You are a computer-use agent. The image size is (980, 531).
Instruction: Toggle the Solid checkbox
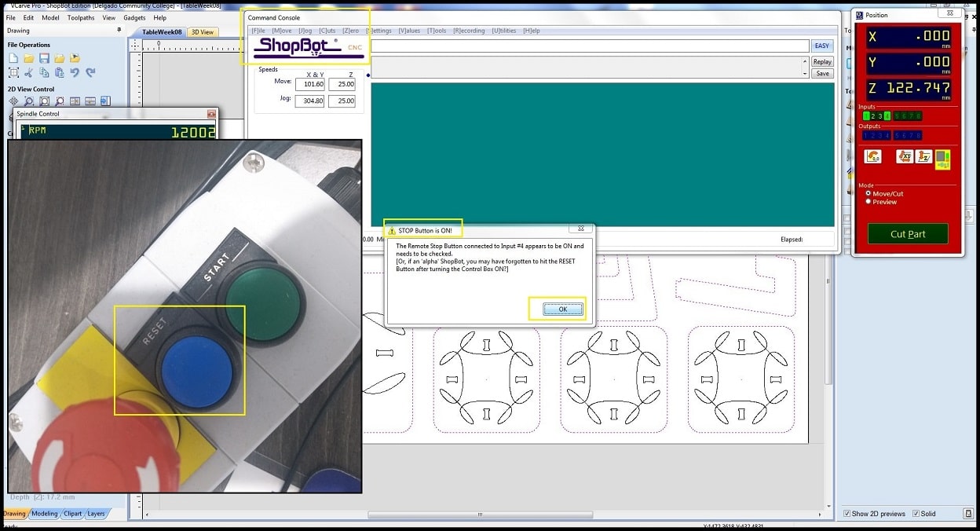[916, 514]
